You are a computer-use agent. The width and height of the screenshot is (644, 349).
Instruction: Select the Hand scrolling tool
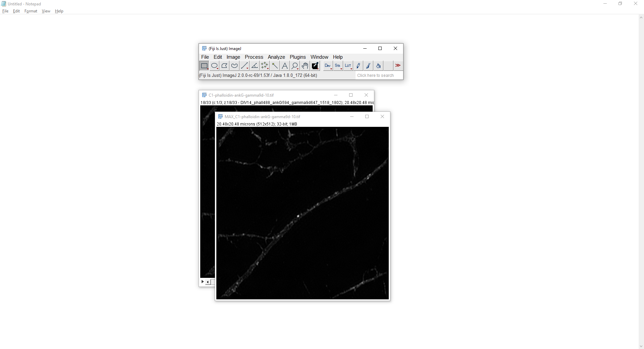pyautogui.click(x=305, y=66)
